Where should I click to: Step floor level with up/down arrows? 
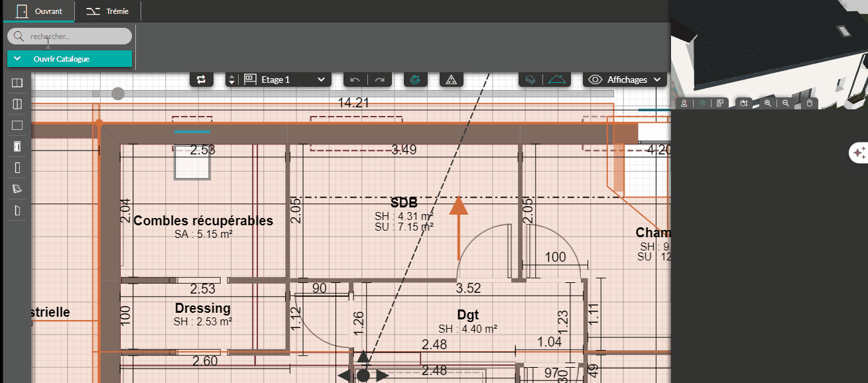pos(231,80)
